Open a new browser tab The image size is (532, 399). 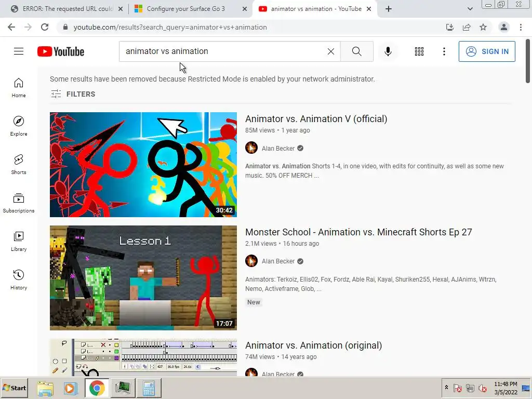(389, 9)
